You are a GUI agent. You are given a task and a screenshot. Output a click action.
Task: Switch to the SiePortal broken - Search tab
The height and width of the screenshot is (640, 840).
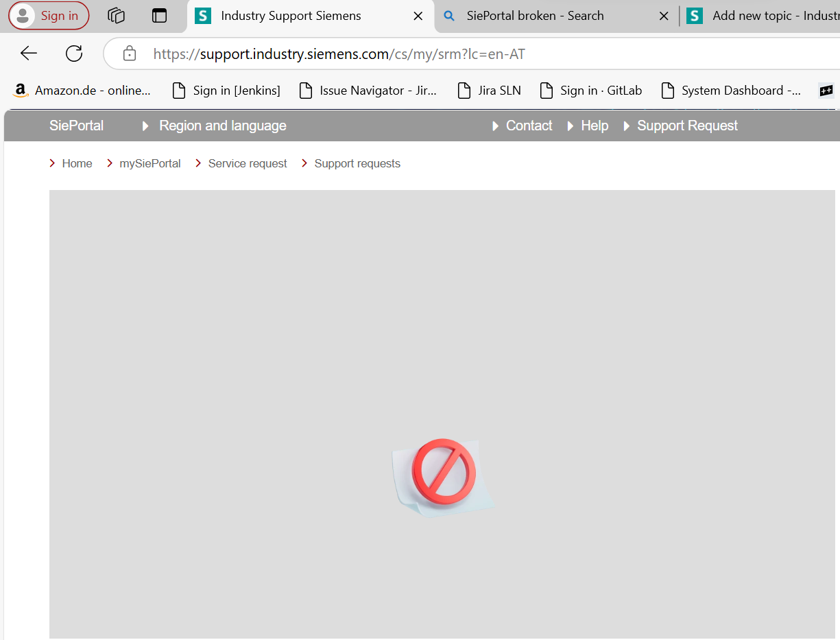coord(555,16)
